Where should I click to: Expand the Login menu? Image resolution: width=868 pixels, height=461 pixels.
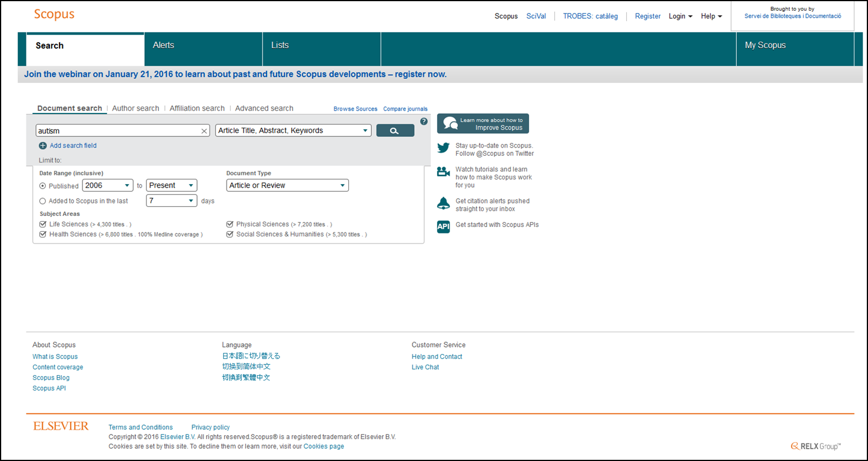680,16
